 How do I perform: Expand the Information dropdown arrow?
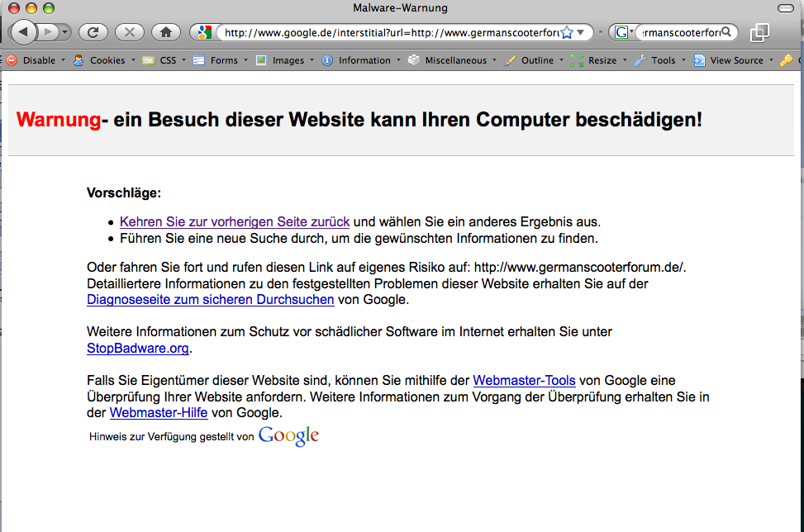(x=398, y=60)
